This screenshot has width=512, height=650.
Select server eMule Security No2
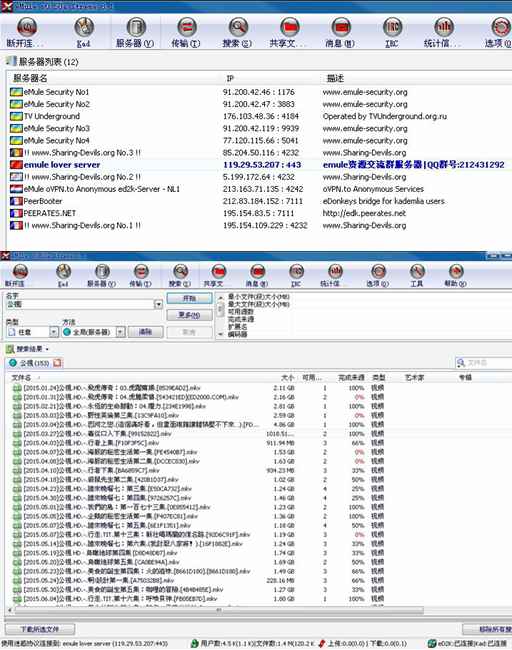56,104
